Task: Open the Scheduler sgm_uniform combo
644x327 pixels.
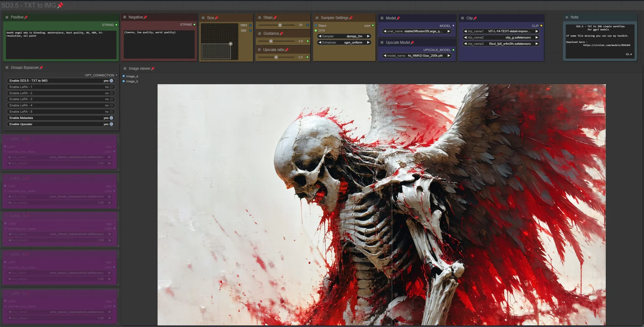Action: [x=344, y=43]
